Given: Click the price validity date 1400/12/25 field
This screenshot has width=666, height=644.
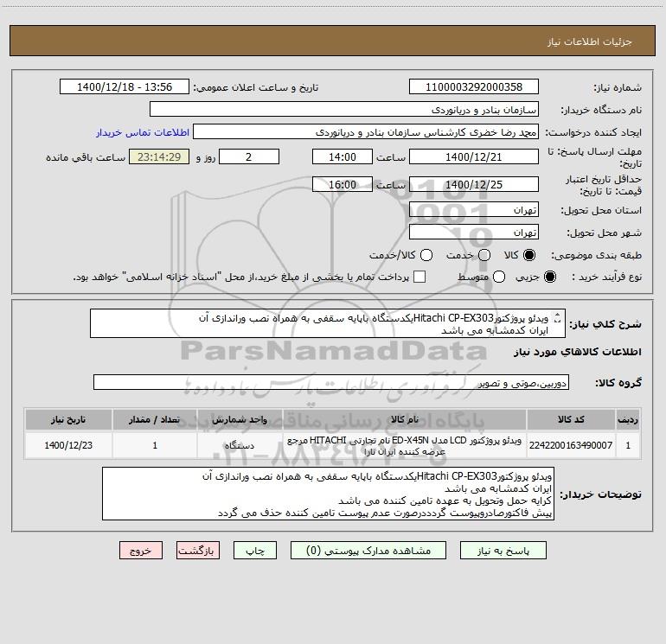Looking at the screenshot, I should [x=474, y=184].
